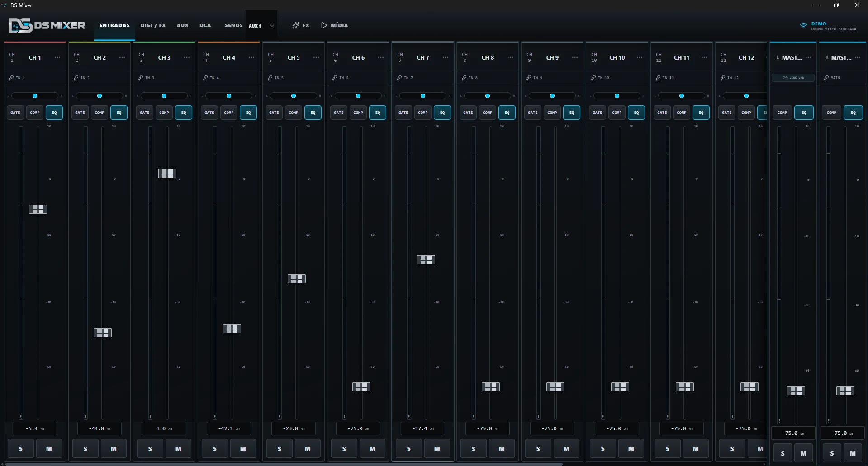Viewport: 868px width, 466px height.
Task: Click the IN 7 input link icon
Action: pyautogui.click(x=399, y=78)
